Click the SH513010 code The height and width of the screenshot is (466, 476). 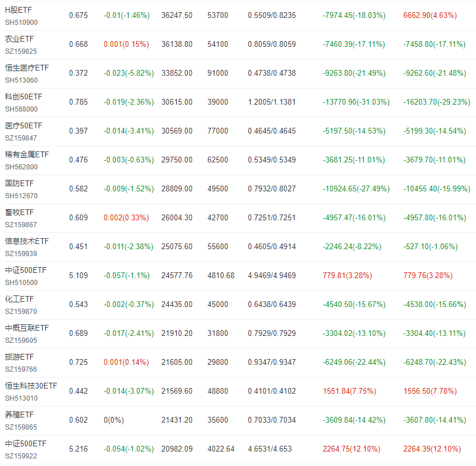click(x=21, y=398)
